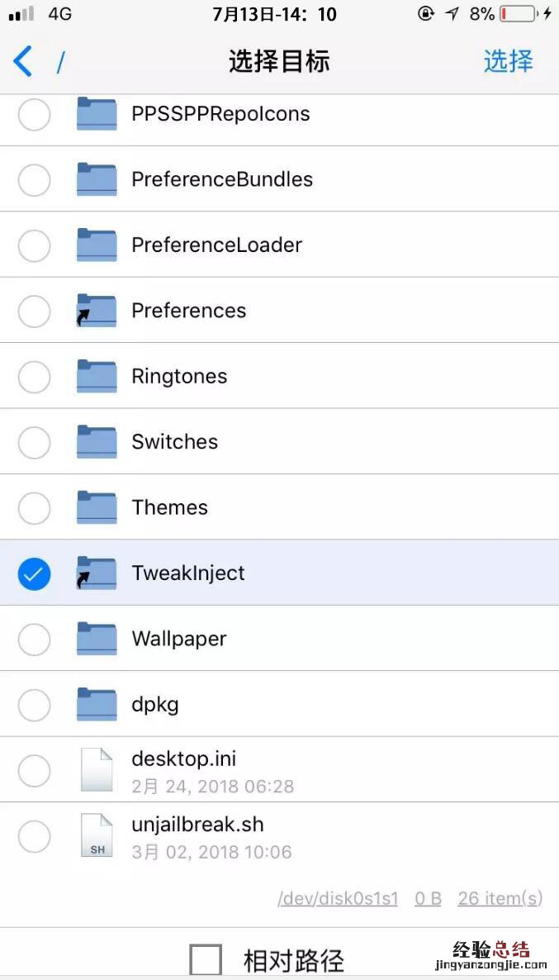The image size is (559, 980).
Task: Tap the Themes folder icon
Action: [x=96, y=507]
